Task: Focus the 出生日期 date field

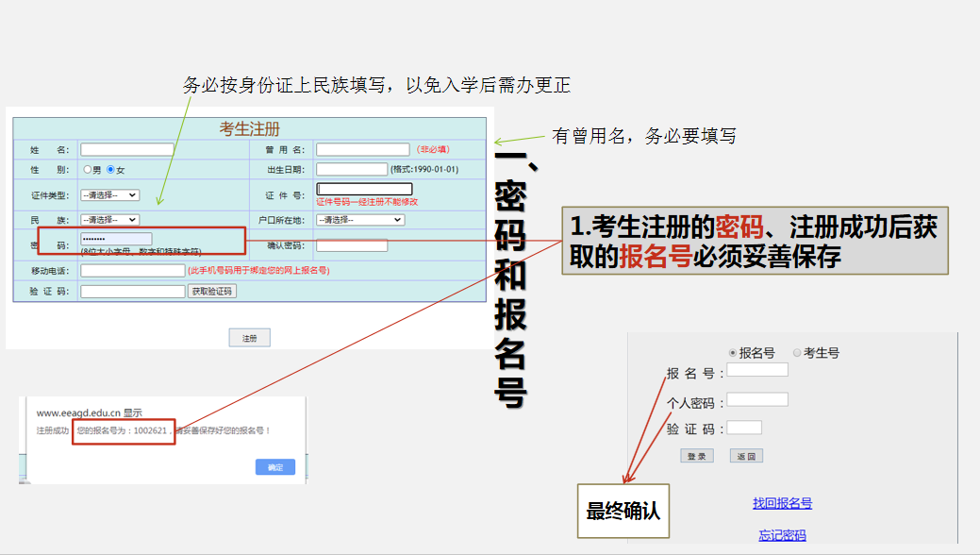Action: [x=351, y=169]
